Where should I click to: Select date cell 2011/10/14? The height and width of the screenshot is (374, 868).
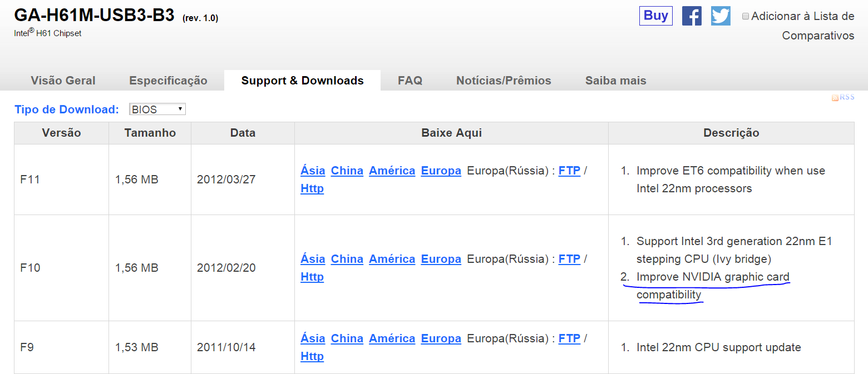click(x=243, y=347)
